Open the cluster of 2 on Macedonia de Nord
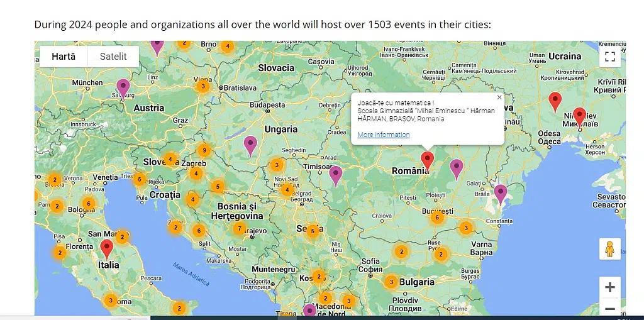 pos(325,298)
